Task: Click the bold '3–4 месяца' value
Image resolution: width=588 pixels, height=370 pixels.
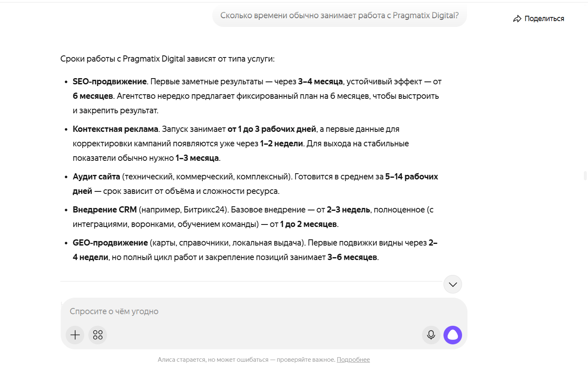Action: pos(320,81)
